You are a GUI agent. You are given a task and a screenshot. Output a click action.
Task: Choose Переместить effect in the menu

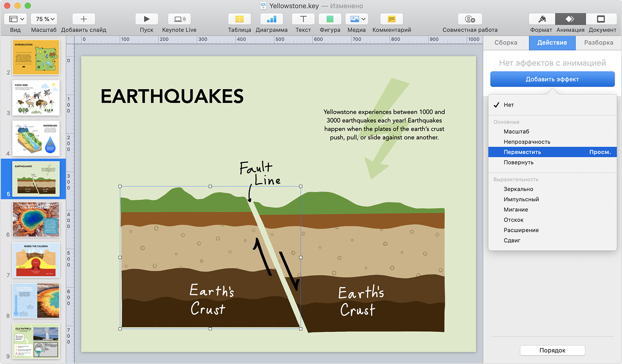click(x=522, y=152)
